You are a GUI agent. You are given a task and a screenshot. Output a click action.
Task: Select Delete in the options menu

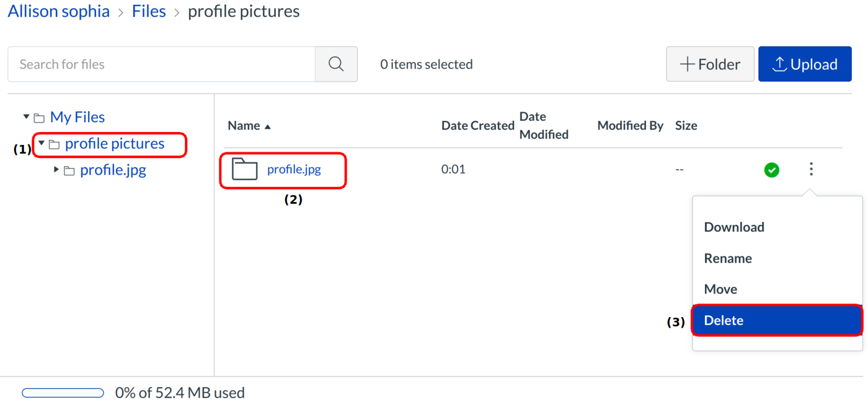point(724,320)
